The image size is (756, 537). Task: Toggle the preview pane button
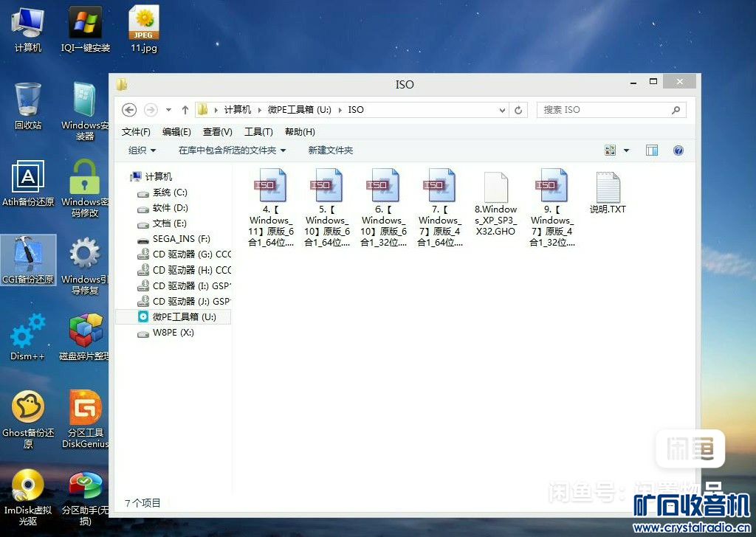(x=652, y=150)
